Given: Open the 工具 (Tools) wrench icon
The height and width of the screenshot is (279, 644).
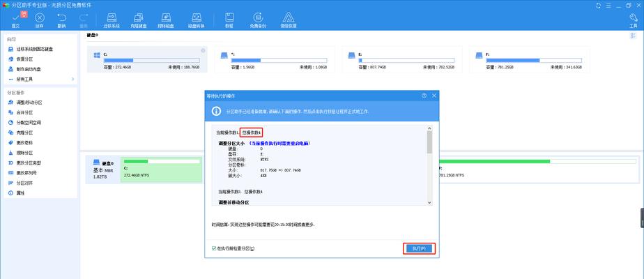Looking at the screenshot, I should pyautogui.click(x=634, y=20).
